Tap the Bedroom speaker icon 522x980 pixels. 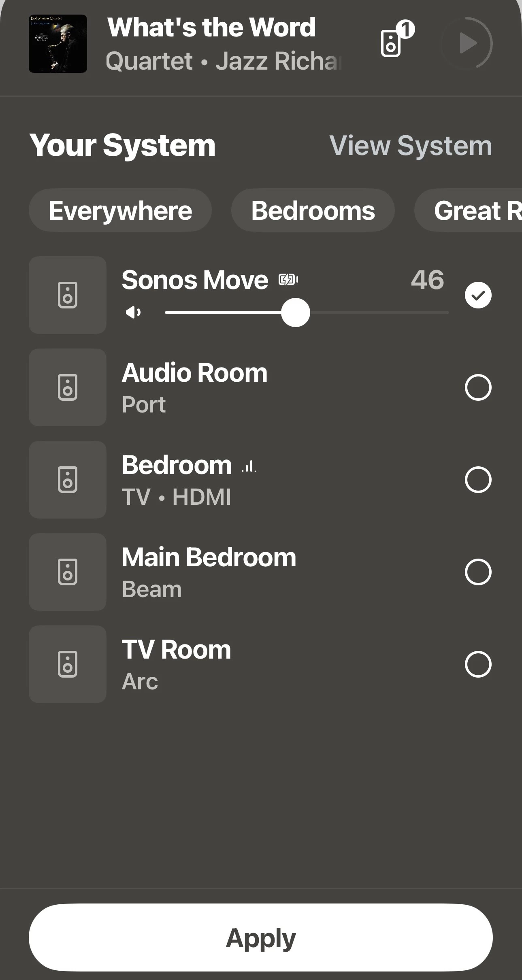point(68,480)
